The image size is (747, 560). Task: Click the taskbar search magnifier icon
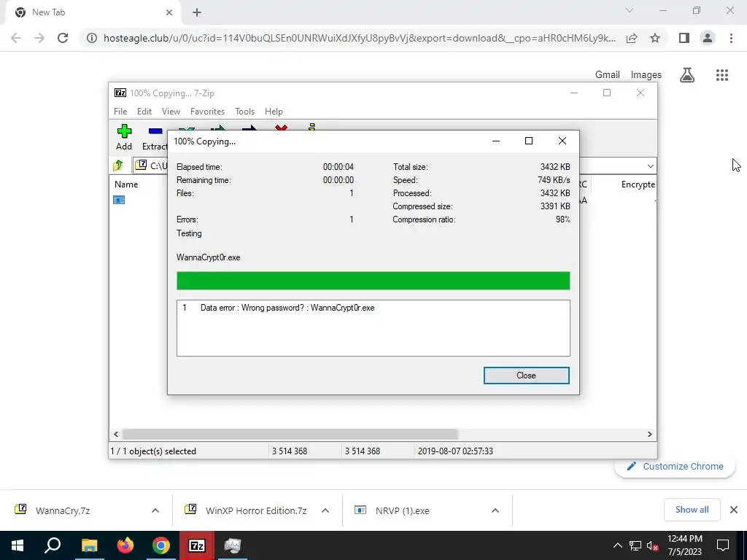pyautogui.click(x=53, y=545)
